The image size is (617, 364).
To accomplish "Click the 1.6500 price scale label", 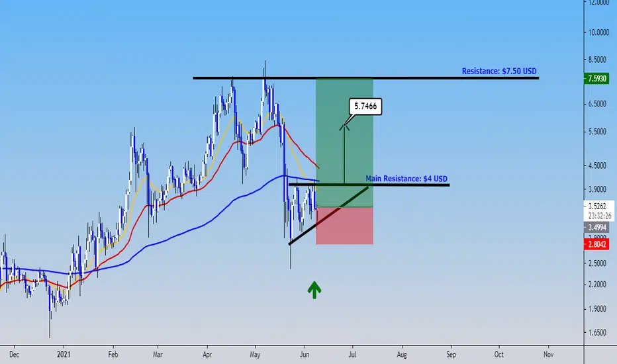I will (x=598, y=332).
